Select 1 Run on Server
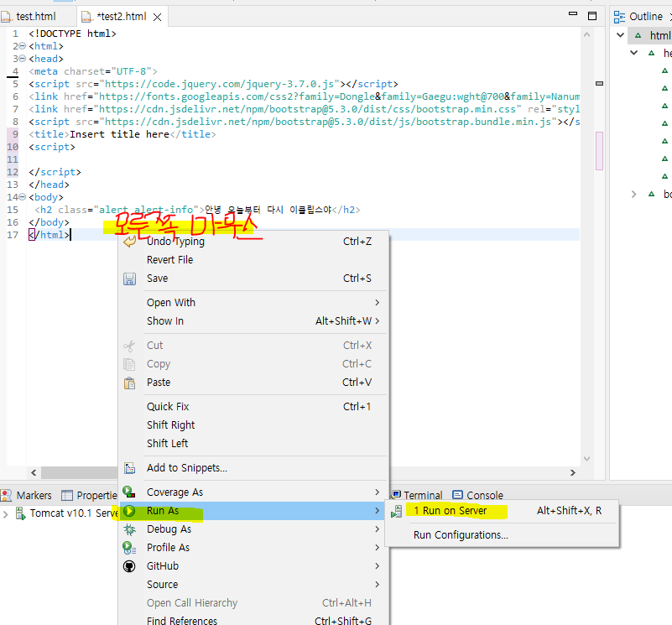Screen dimensions: 672x625 [x=503, y=511]
